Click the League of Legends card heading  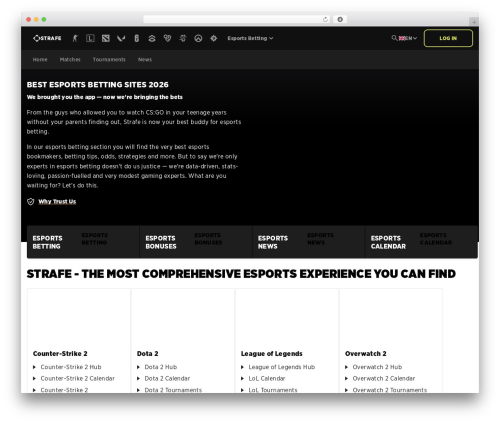pos(272,354)
